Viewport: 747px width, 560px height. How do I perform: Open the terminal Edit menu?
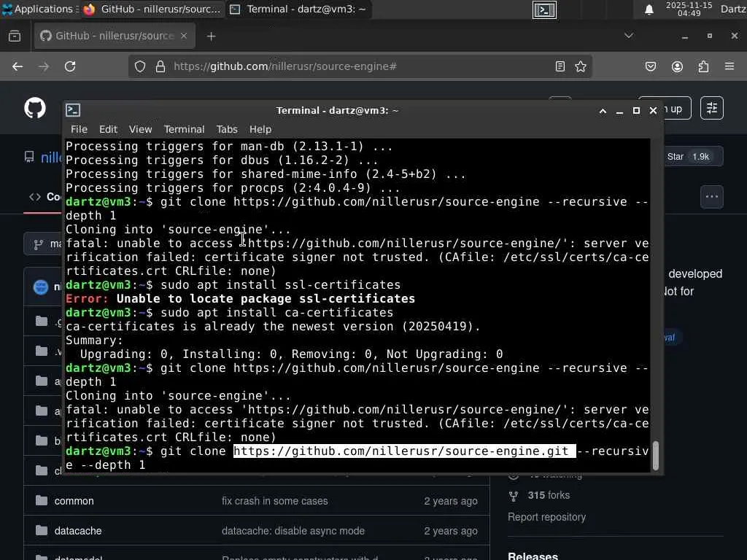pyautogui.click(x=108, y=129)
